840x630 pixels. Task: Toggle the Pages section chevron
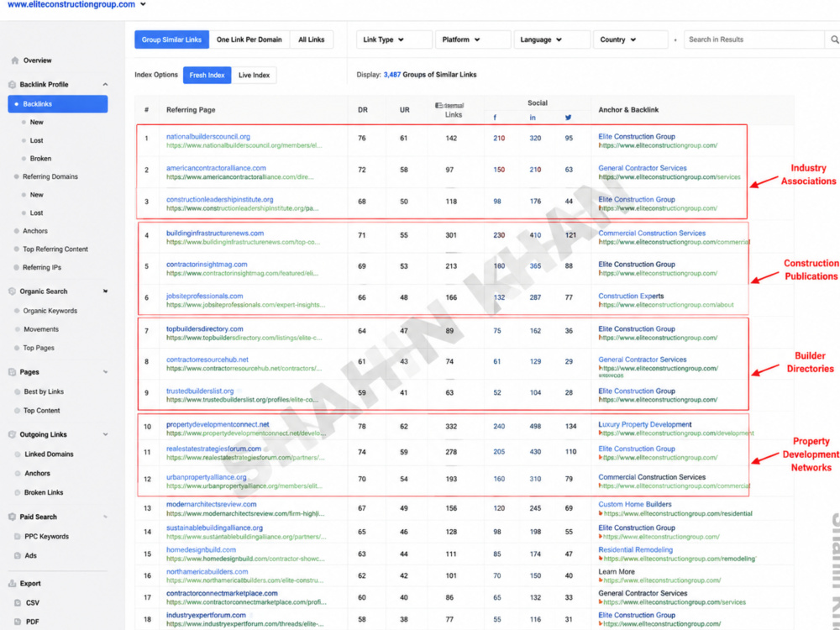[105, 372]
